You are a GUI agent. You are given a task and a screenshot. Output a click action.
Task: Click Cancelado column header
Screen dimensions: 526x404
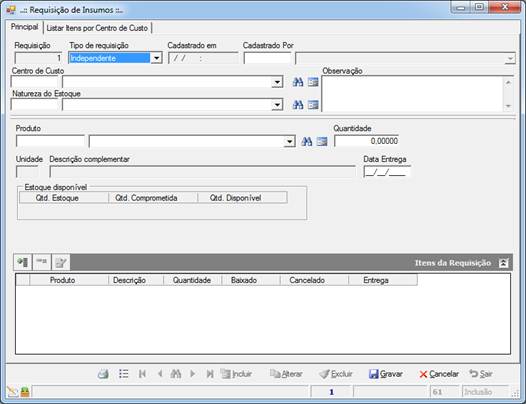314,280
